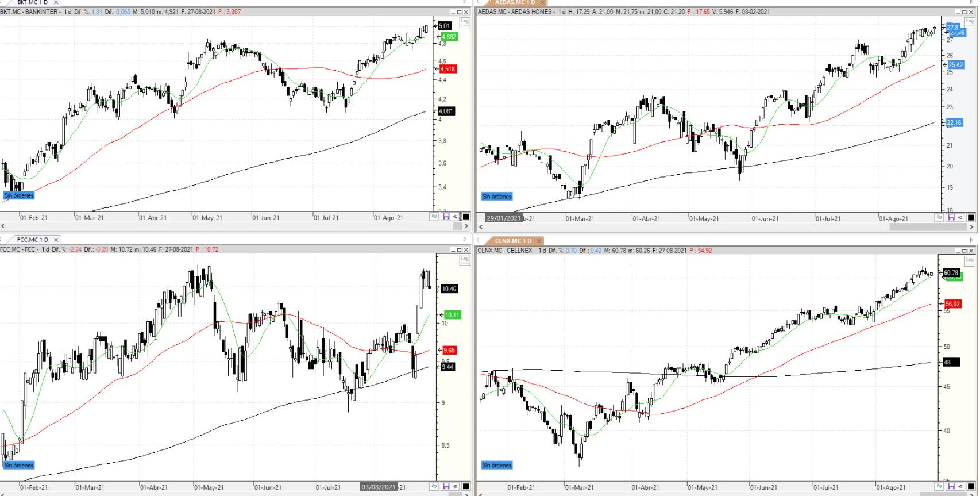Click 'Sin órdenes' label on Cellnex chart

497,465
